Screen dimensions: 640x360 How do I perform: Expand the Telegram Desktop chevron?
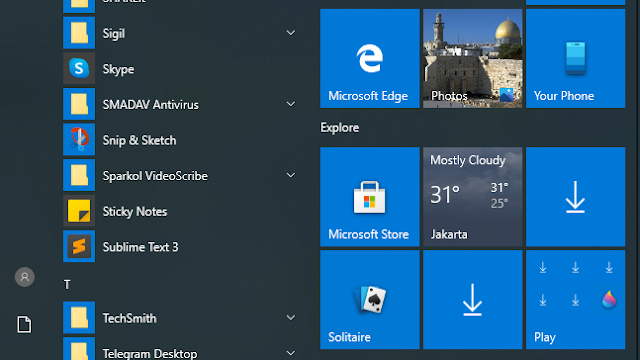coord(291,353)
